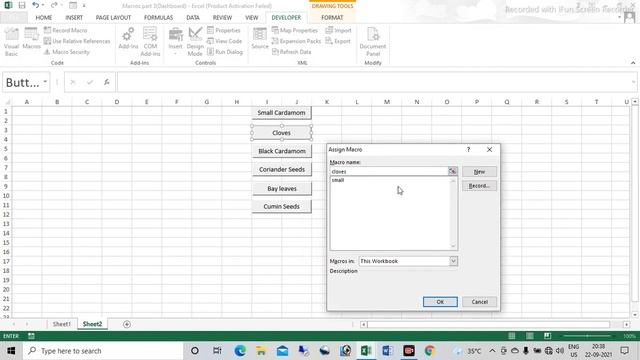The width and height of the screenshot is (640, 360).
Task: Click Expansion Packs
Action: click(296, 41)
